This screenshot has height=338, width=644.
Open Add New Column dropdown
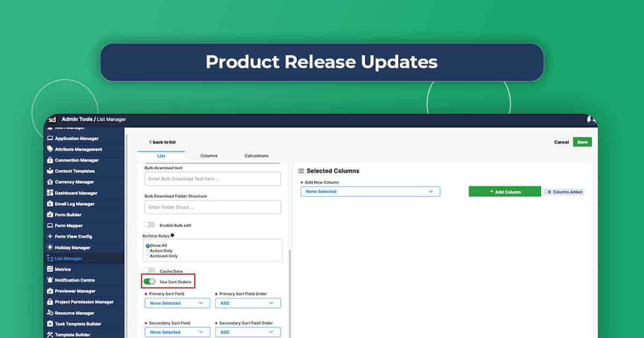point(370,192)
